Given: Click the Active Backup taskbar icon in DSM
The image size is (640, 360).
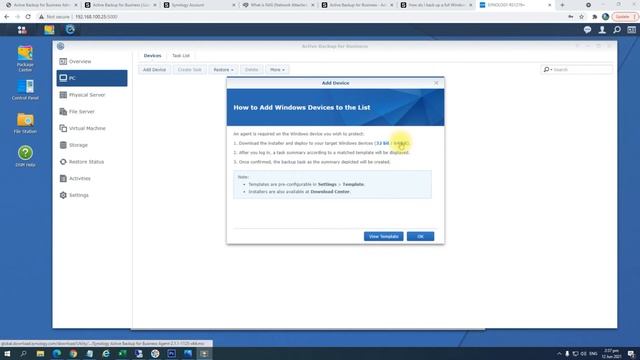Looking at the screenshot, I should [x=70, y=29].
